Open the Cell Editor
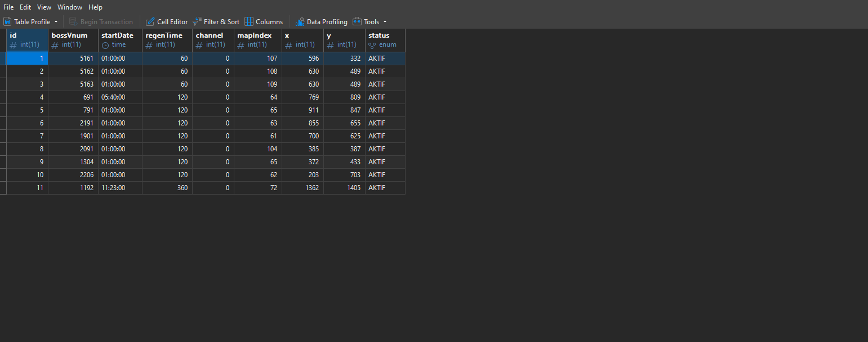Screen dimensions: 868x342 click(x=167, y=22)
